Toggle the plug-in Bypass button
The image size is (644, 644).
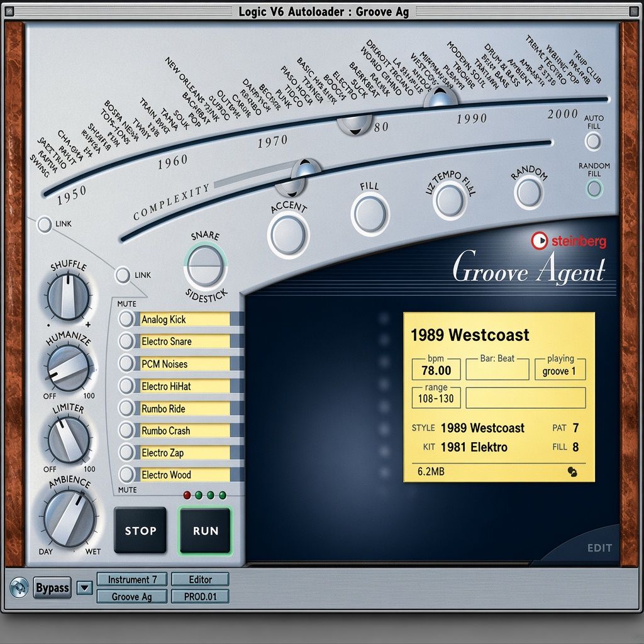click(x=52, y=588)
